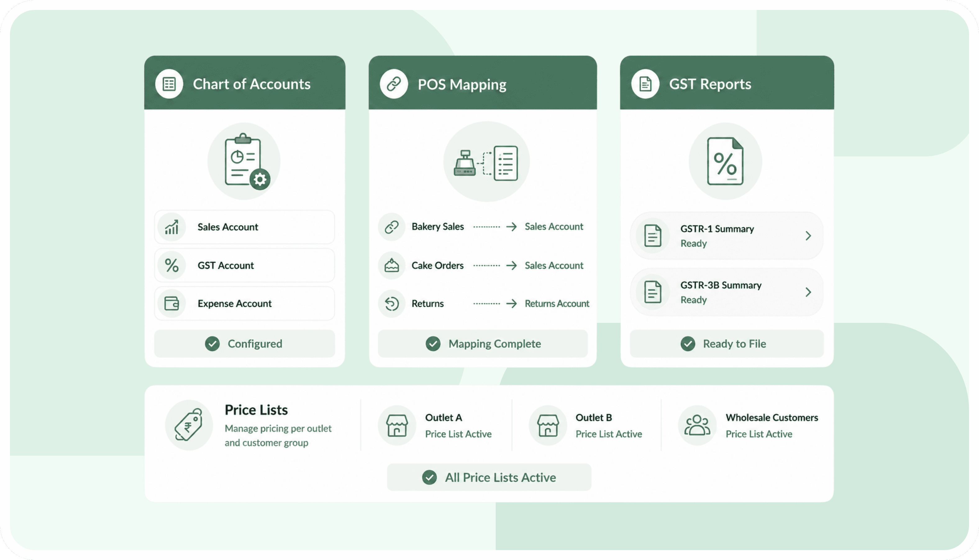Expand GSTR-1 Summary with chevron arrow
This screenshot has height=560, width=979.
point(808,236)
